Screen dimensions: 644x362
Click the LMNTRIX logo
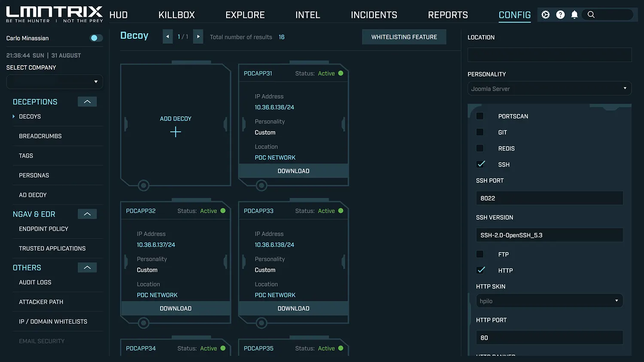pos(55,14)
